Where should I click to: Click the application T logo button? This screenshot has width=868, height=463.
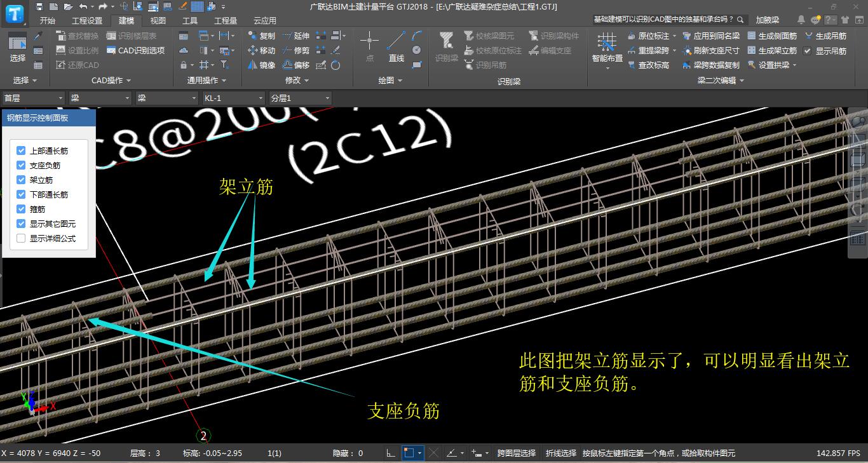(x=15, y=13)
